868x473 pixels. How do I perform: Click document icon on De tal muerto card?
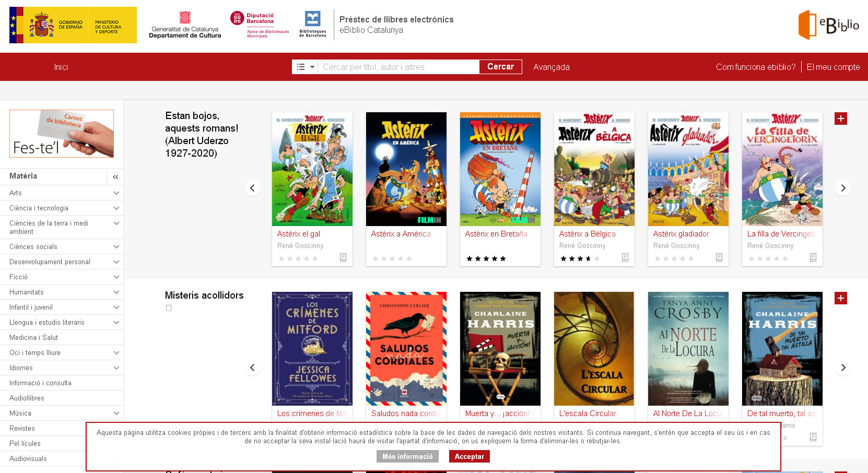tap(813, 437)
